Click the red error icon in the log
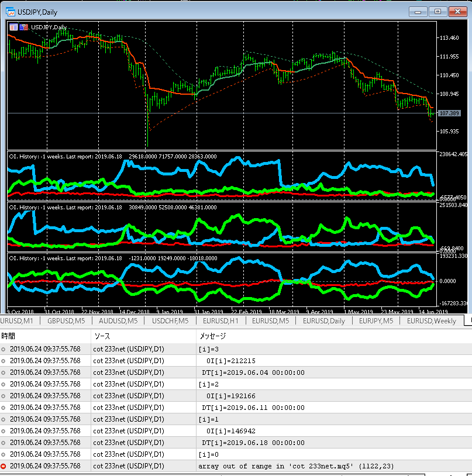 (x=5, y=466)
